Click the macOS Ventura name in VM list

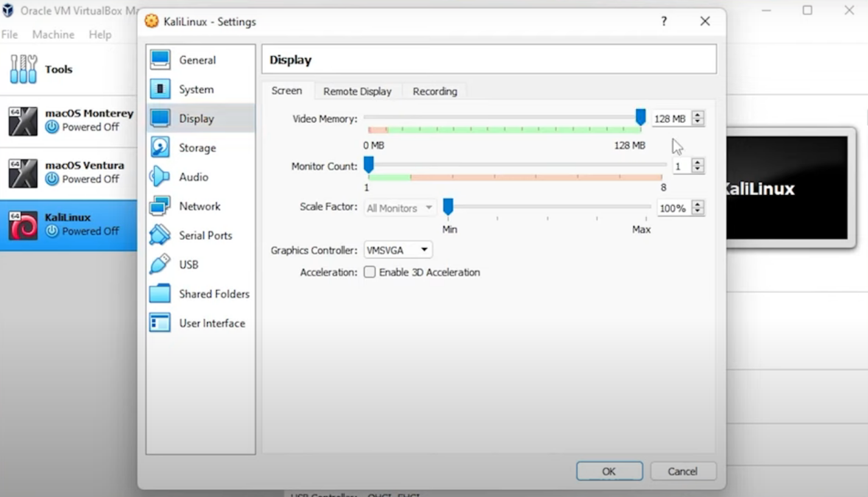84,165
